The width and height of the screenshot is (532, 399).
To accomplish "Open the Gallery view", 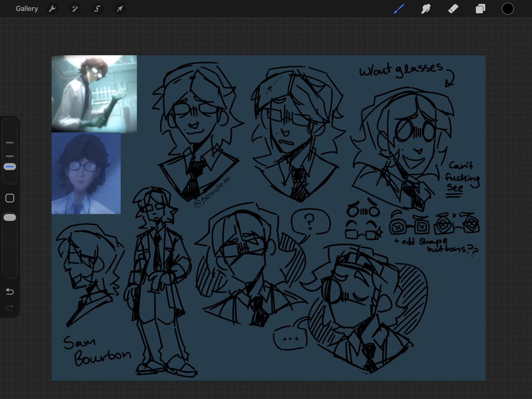I will (x=27, y=8).
